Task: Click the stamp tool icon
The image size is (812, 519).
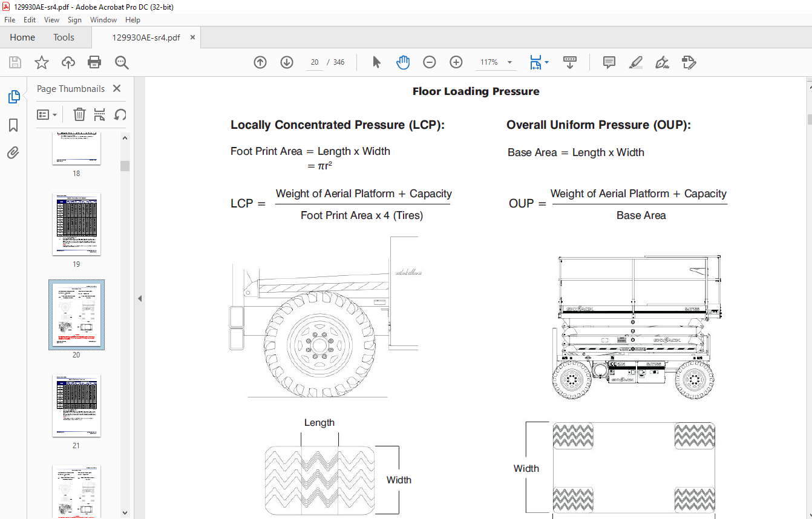Action: (689, 62)
